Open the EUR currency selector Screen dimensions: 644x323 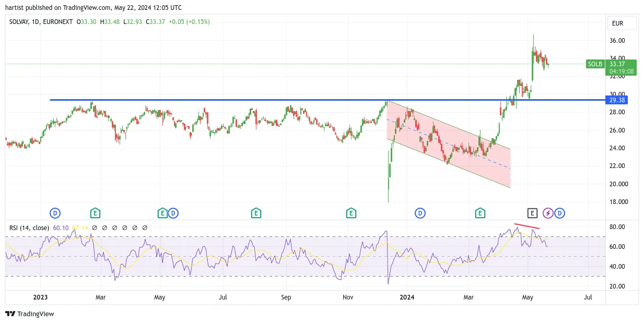(x=622, y=23)
